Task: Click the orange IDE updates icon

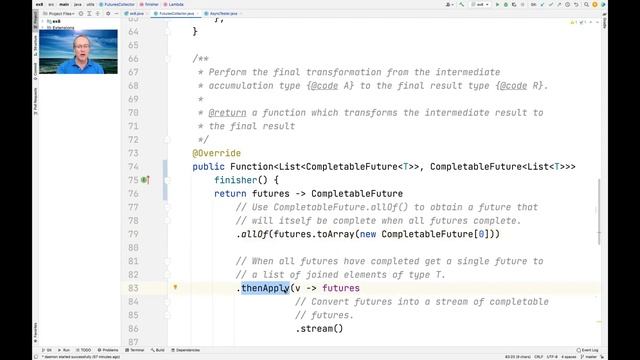Action: pos(595,4)
